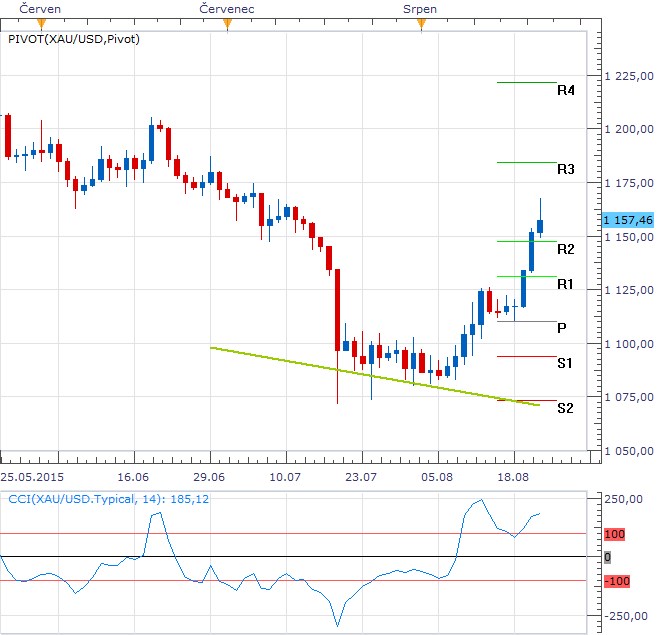The width and height of the screenshot is (659, 635).
Task: Click the 05.08 date axis label
Action: tap(437, 477)
